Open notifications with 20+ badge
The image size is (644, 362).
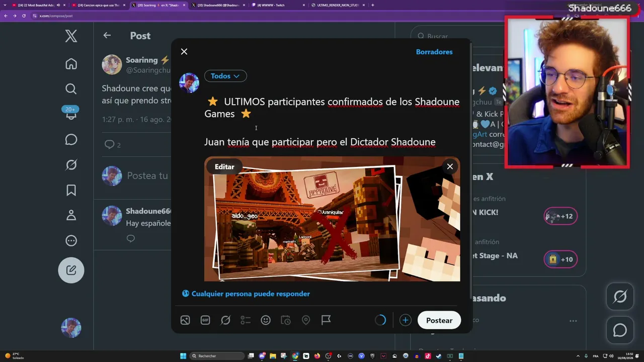coord(71,113)
